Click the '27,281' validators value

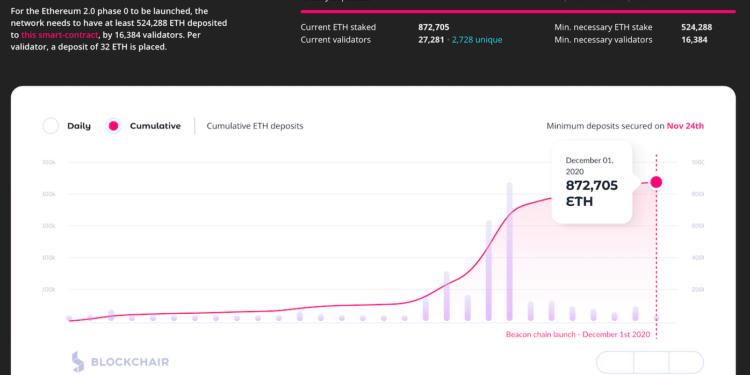431,40
